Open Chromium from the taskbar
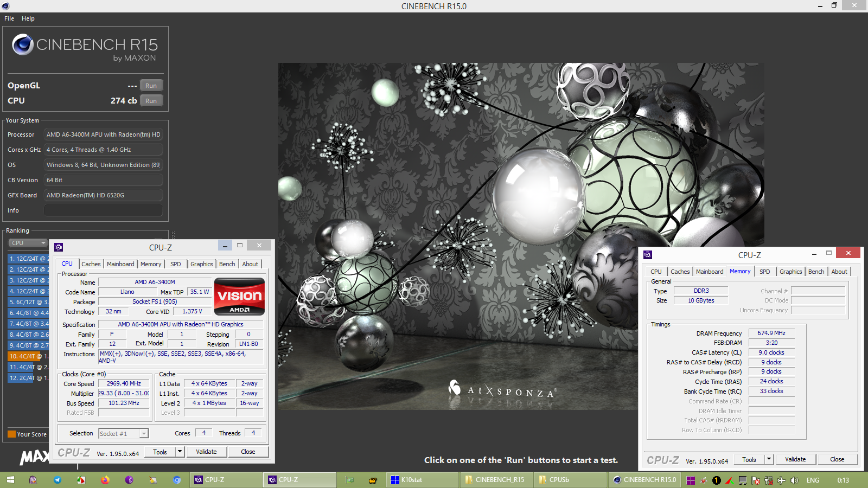Screen dimensions: 868x488 [177, 480]
